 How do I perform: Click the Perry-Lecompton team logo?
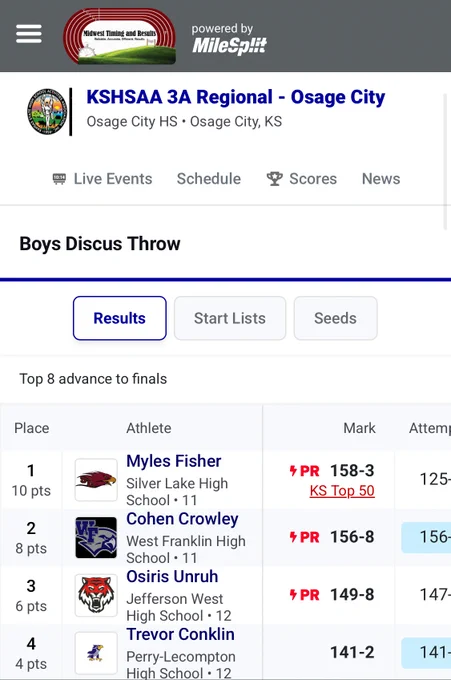point(96,653)
